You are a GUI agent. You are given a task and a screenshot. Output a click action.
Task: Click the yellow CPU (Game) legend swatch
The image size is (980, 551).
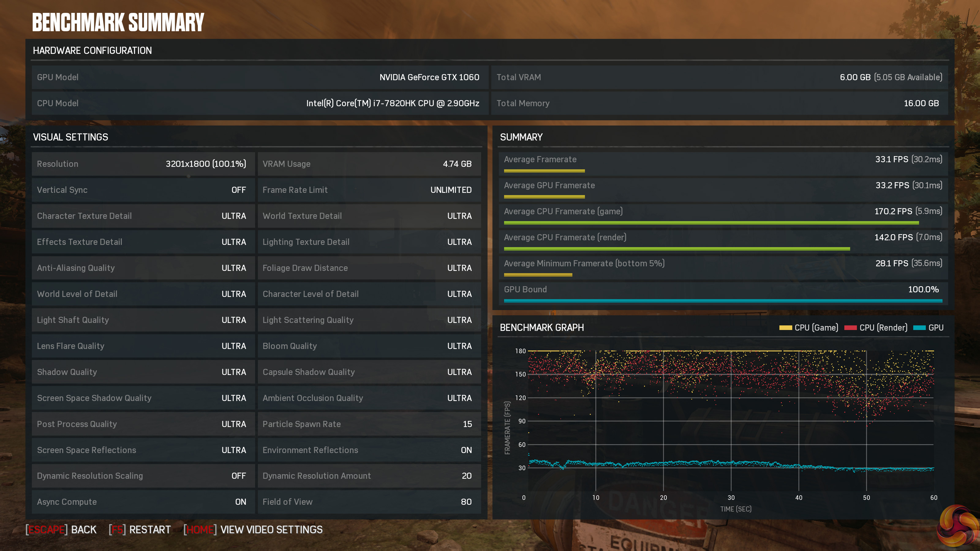(785, 328)
